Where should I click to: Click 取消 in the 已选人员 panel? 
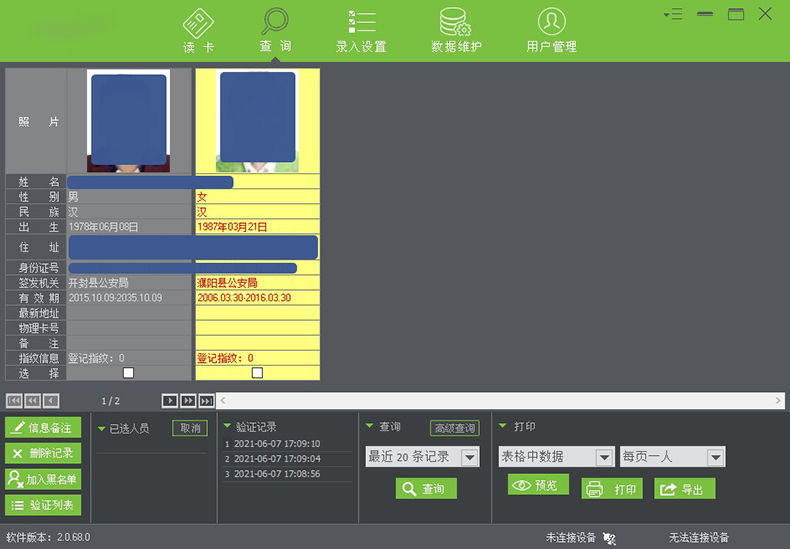click(189, 428)
